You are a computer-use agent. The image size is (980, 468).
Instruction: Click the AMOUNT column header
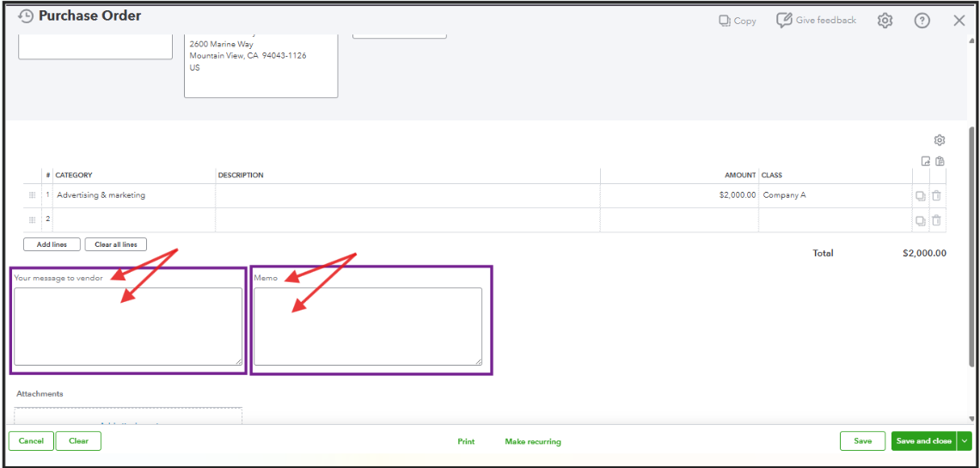741,175
